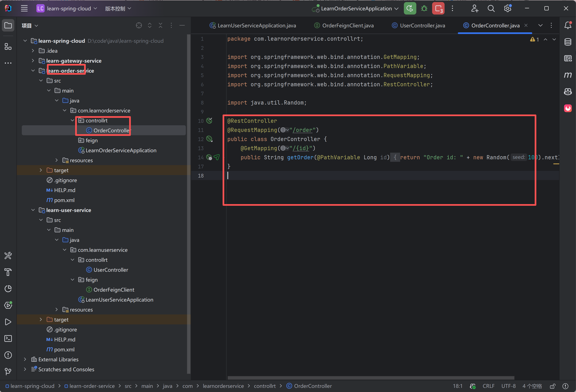
Task: Click the /{id} GetMapping URL link
Action: point(301,148)
